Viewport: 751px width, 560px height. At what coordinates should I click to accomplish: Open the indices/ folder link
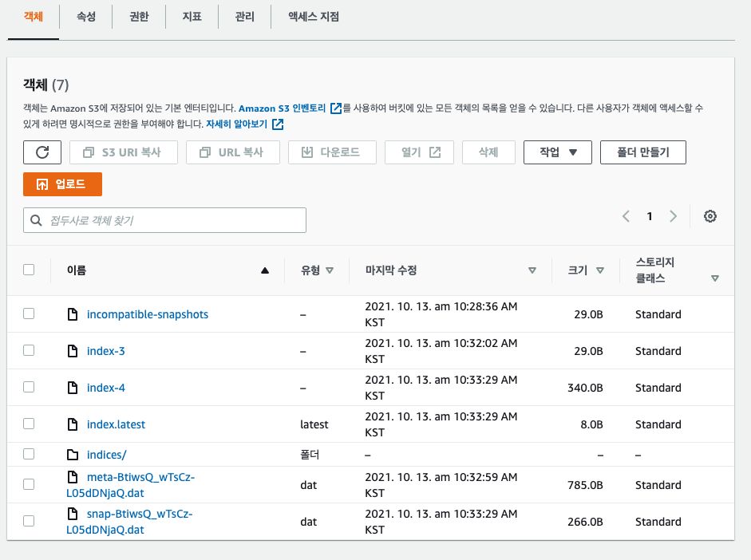(106, 455)
